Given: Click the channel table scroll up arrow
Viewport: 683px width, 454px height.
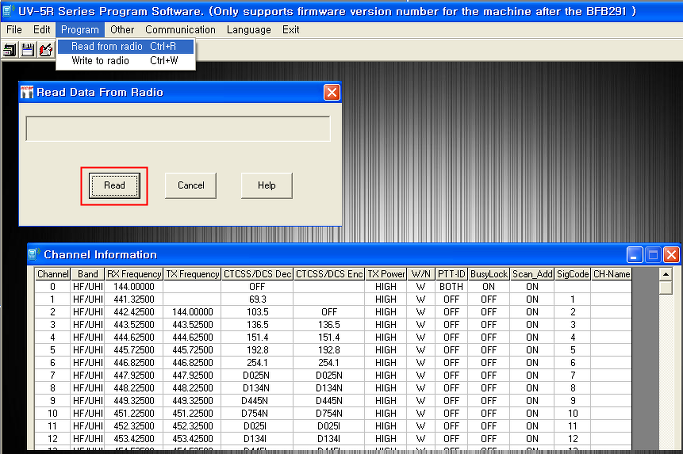Looking at the screenshot, I should click(x=666, y=274).
